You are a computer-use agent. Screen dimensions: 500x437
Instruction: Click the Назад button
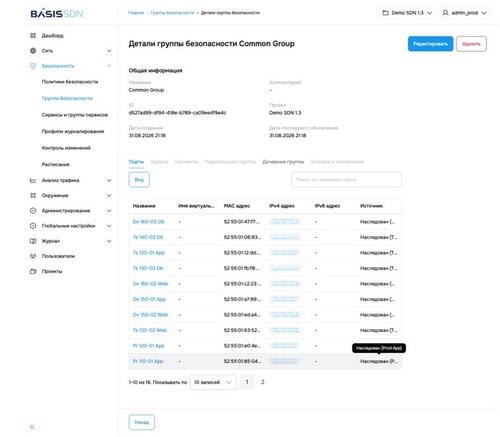[142, 422]
